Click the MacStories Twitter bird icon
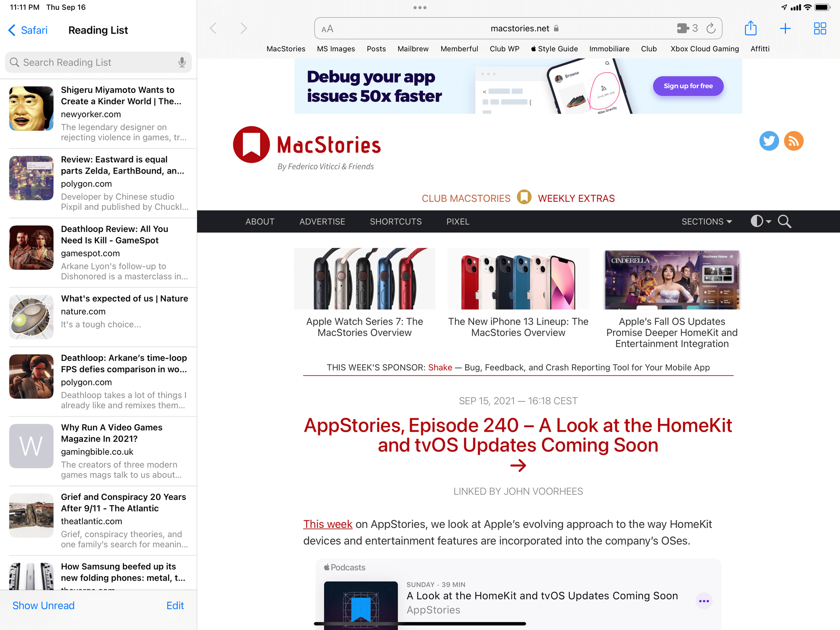This screenshot has width=840, height=630. pyautogui.click(x=769, y=140)
